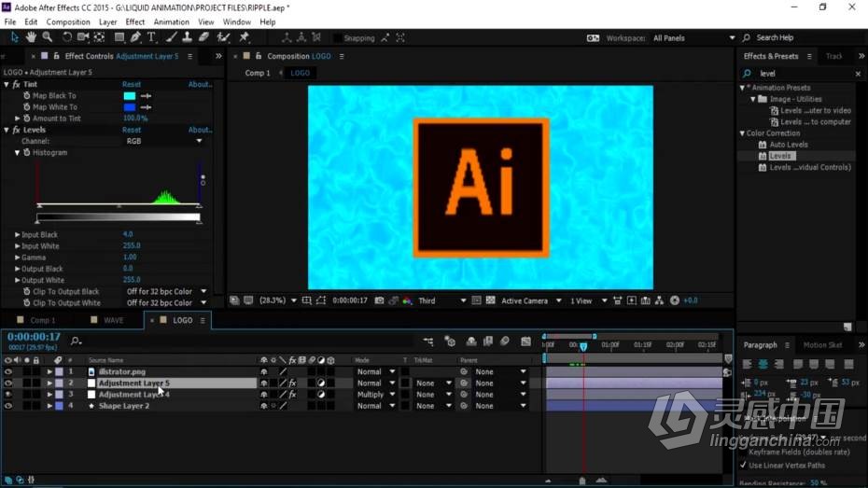Open Clip To Output White dropdown
The height and width of the screenshot is (488, 868).
point(166,302)
